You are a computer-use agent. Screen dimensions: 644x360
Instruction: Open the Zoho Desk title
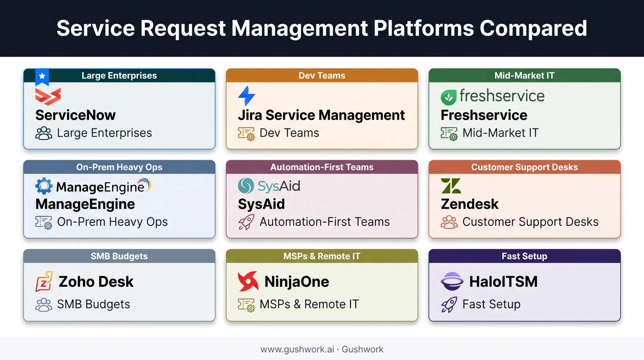point(96,281)
